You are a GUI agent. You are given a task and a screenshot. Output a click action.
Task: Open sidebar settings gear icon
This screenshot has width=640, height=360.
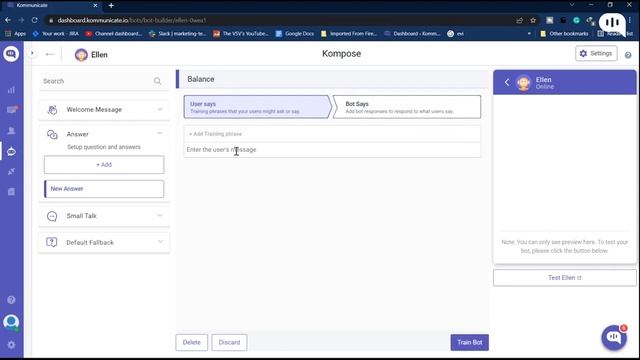coord(11,345)
